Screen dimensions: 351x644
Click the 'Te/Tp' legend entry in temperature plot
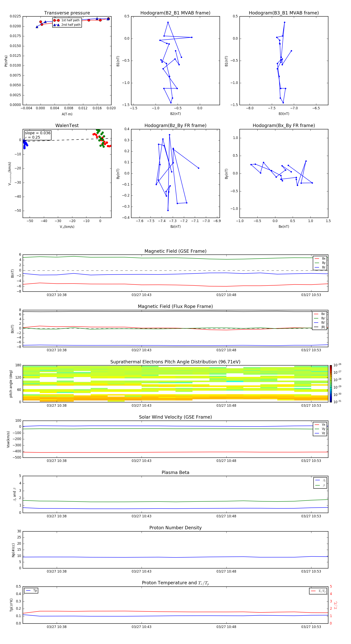click(x=318, y=591)
